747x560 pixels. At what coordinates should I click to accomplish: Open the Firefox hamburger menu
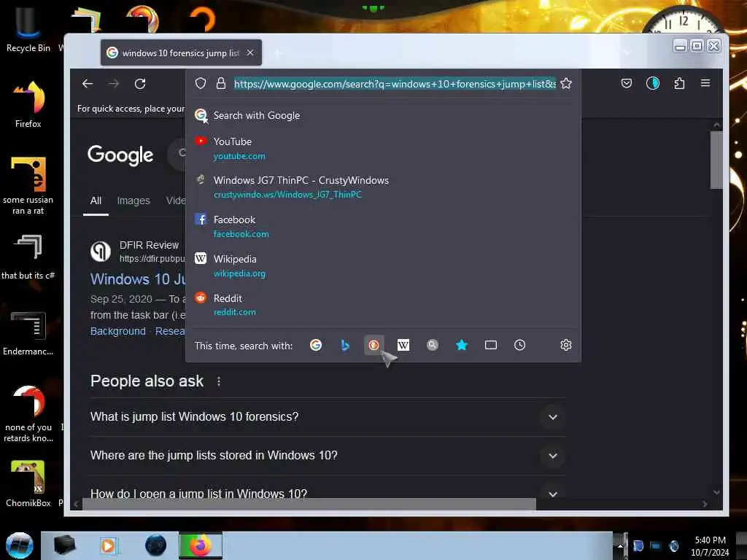pyautogui.click(x=705, y=83)
